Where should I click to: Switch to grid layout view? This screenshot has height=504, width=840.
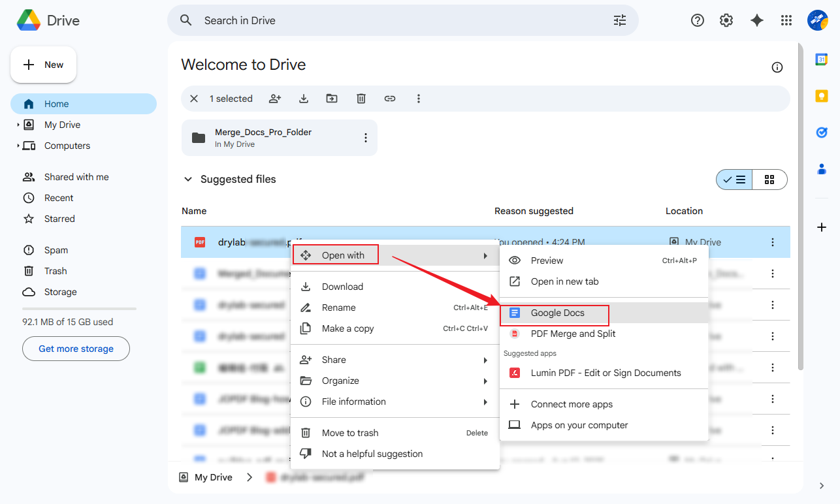(x=769, y=180)
